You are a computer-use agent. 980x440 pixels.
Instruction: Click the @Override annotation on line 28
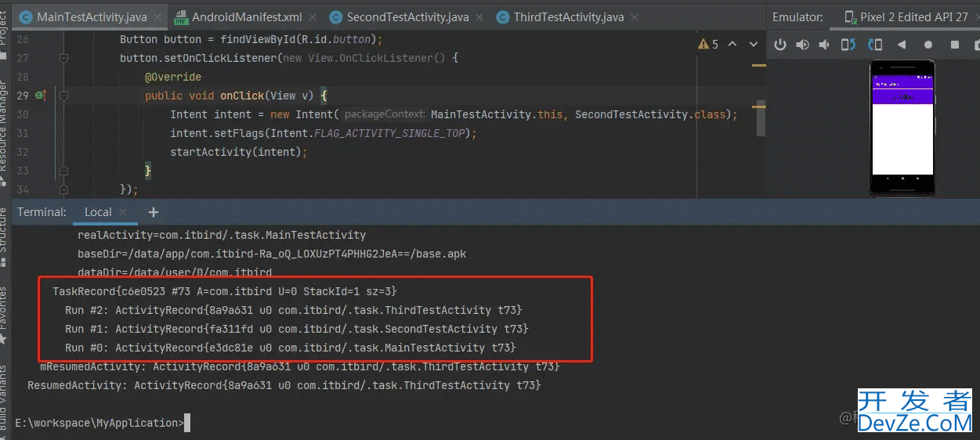pyautogui.click(x=173, y=77)
